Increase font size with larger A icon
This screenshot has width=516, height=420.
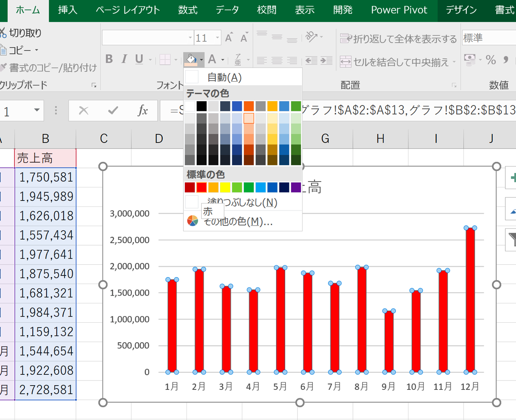tap(229, 37)
